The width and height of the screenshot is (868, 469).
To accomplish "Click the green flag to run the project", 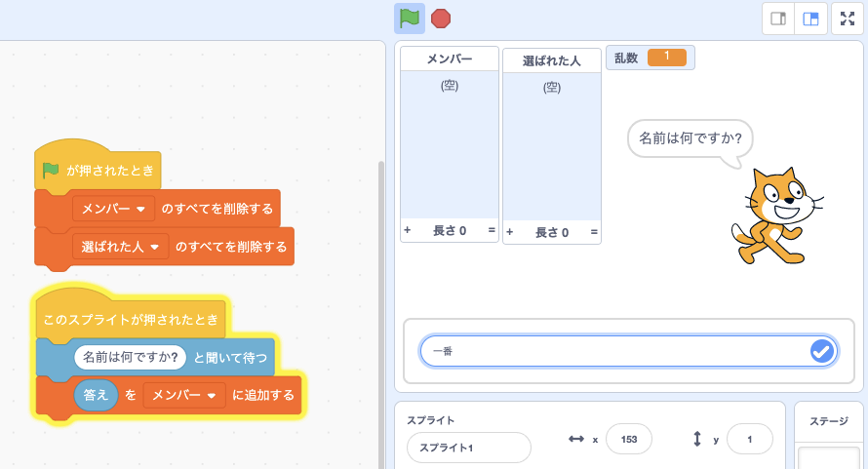I will click(x=409, y=19).
